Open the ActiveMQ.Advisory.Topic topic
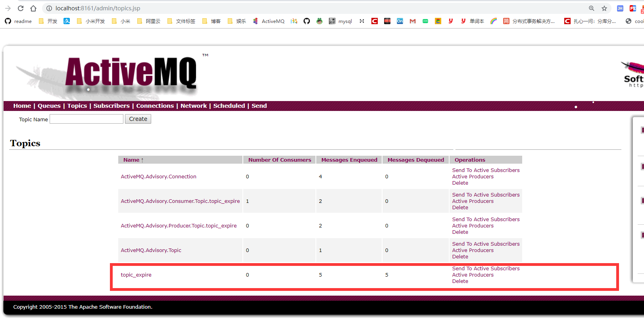This screenshot has width=644, height=319. (151, 250)
